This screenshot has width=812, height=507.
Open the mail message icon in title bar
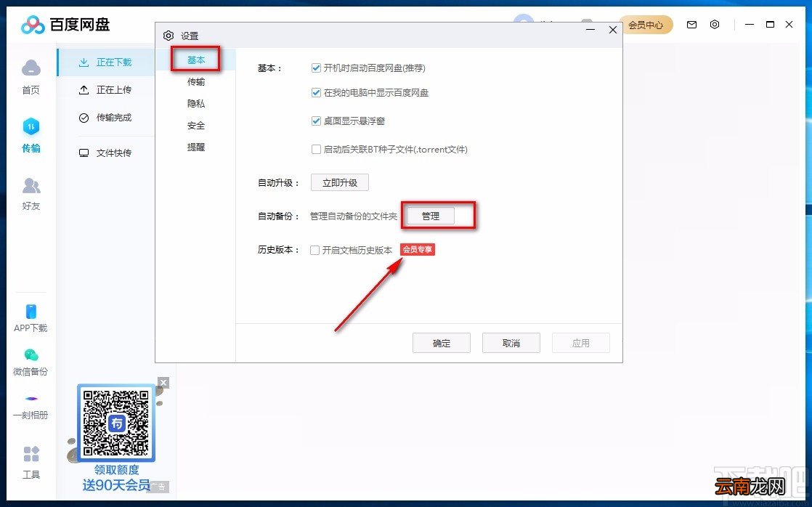[691, 25]
